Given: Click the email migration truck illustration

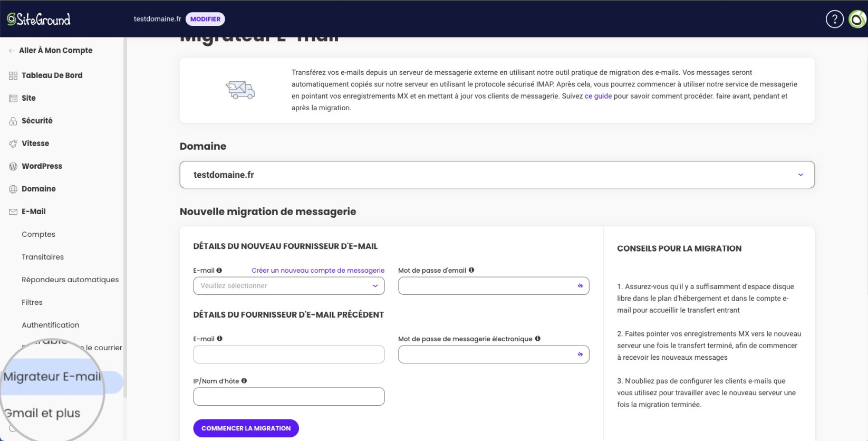Looking at the screenshot, I should 240,90.
